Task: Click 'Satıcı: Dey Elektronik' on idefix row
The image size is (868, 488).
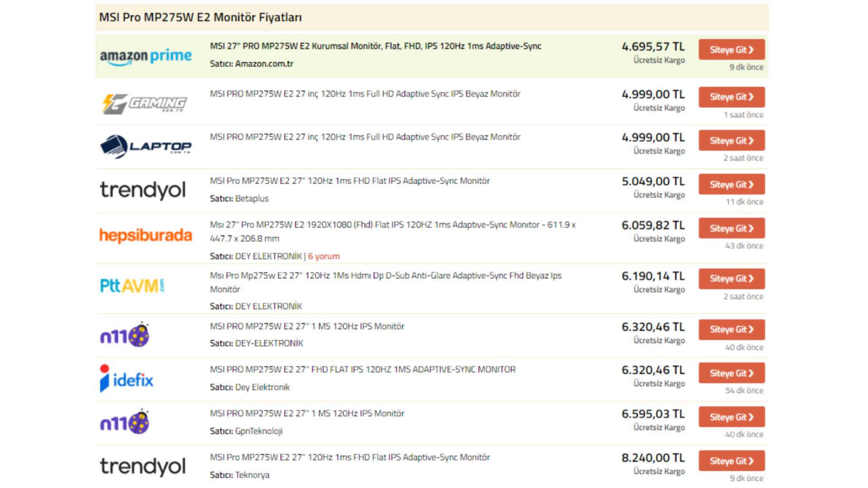Action: click(x=250, y=387)
